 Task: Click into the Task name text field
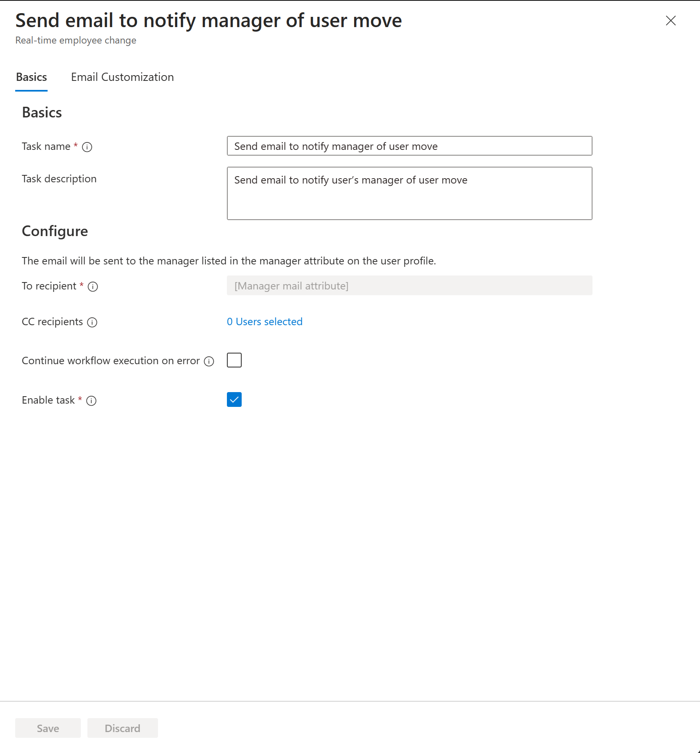pos(409,146)
